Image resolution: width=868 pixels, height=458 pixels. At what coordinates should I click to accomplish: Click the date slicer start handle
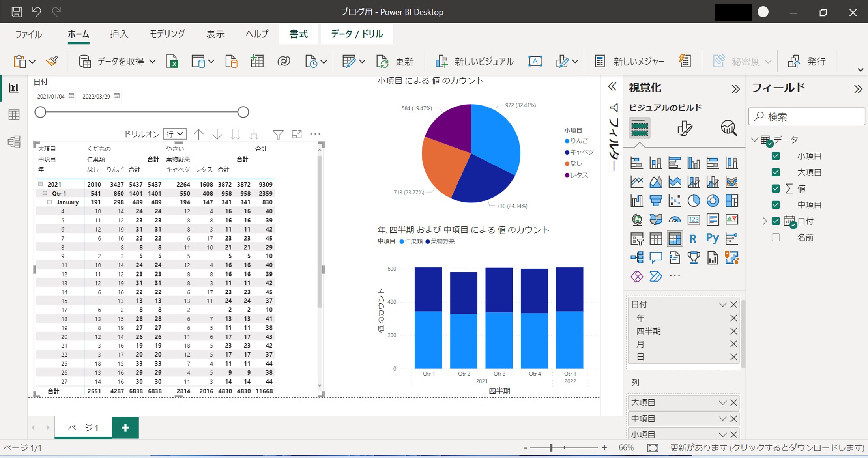40,112
